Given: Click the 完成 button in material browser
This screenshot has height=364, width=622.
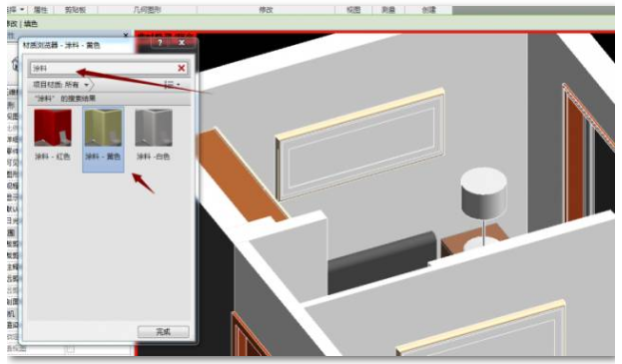Looking at the screenshot, I should pyautogui.click(x=163, y=331).
